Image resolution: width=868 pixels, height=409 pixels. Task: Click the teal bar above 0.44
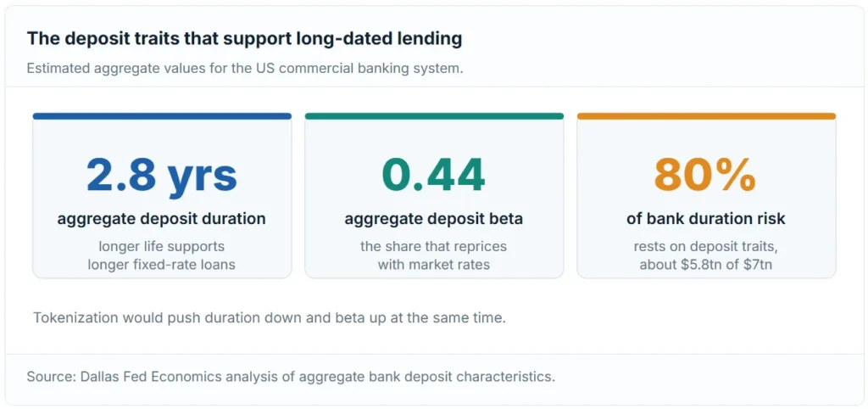pyautogui.click(x=434, y=116)
